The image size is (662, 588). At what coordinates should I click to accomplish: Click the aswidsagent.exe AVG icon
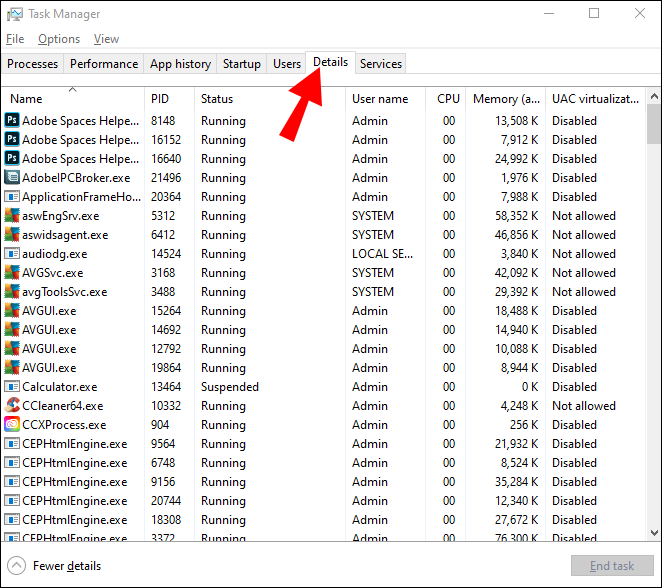tap(12, 234)
